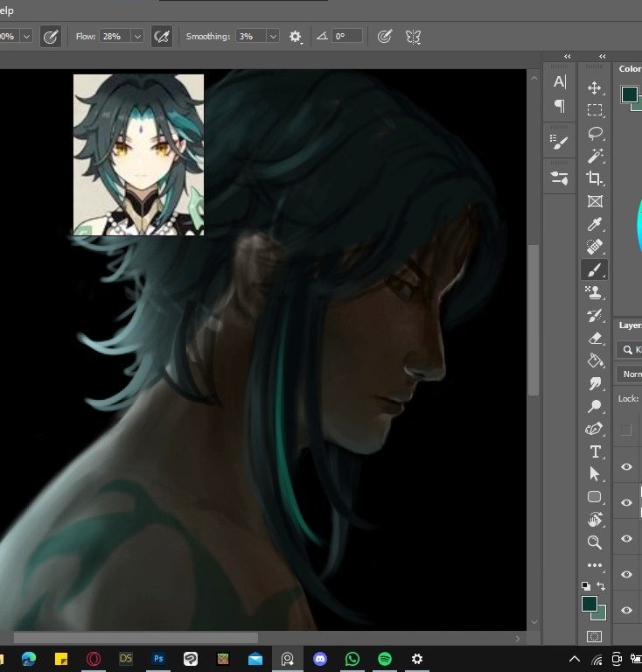Toggle pressure for opacity button
Screen dimensions: 642x672
(x=51, y=37)
